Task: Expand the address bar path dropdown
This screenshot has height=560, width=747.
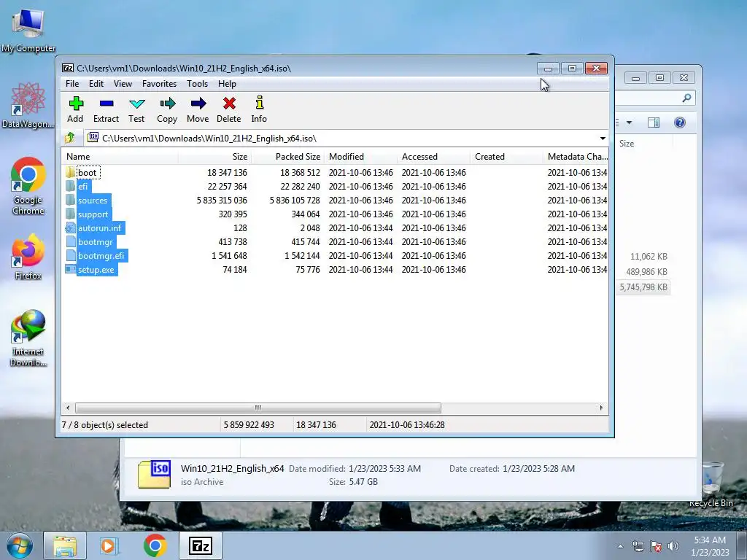Action: click(603, 138)
